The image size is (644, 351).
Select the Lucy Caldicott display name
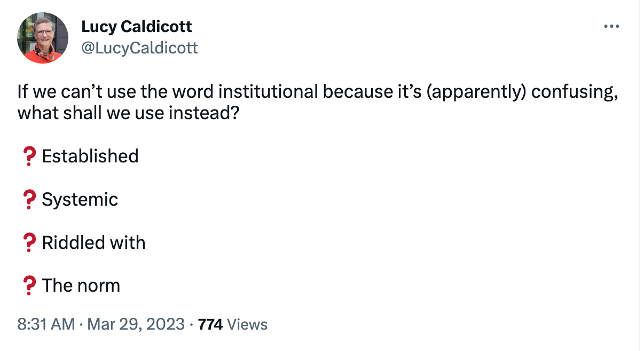pyautogui.click(x=137, y=26)
